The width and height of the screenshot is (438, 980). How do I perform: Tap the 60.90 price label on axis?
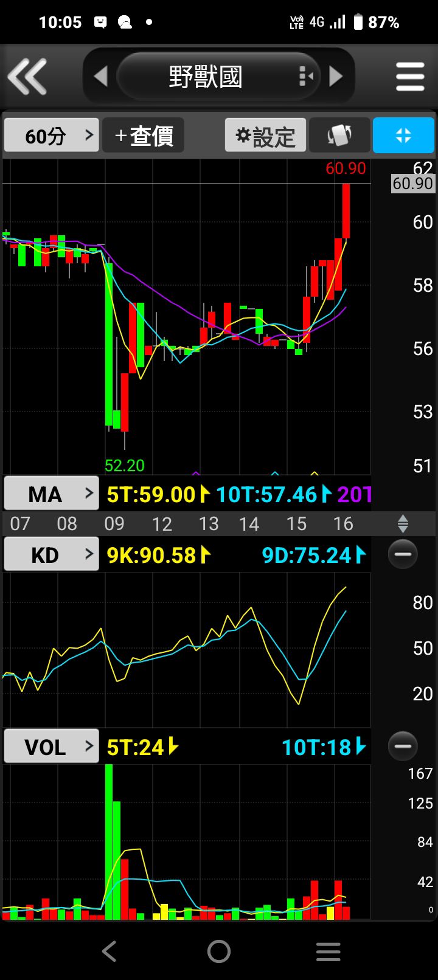413,184
